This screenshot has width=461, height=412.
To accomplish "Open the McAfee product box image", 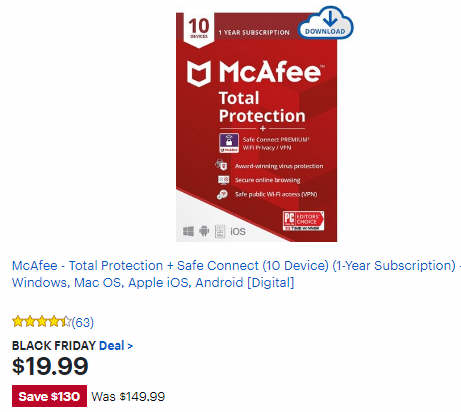I will tap(257, 127).
